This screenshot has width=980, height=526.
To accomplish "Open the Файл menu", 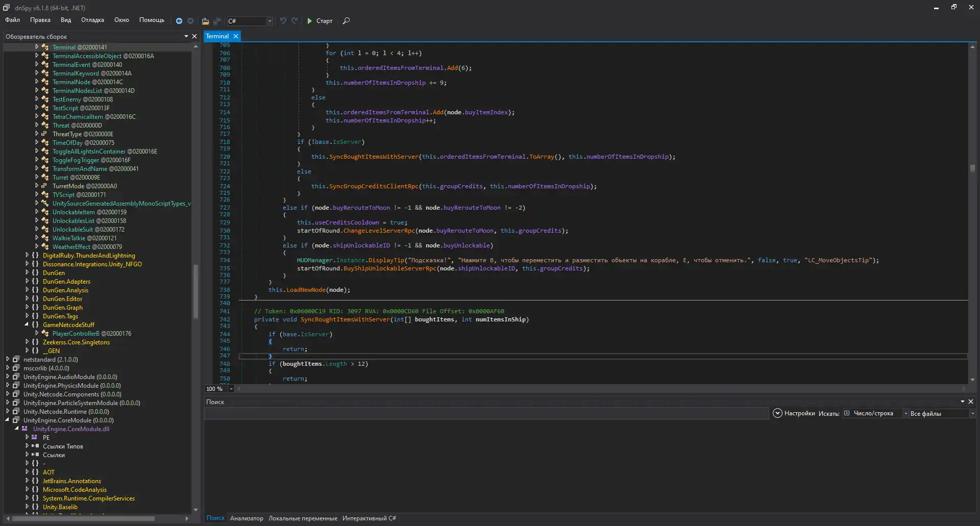I will 13,20.
